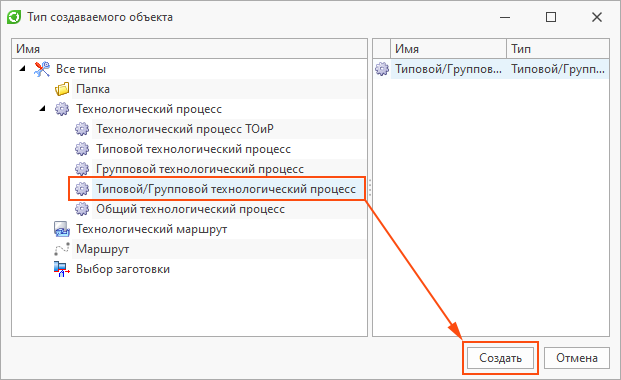Click the Выбор заготовки icon

pos(62,269)
